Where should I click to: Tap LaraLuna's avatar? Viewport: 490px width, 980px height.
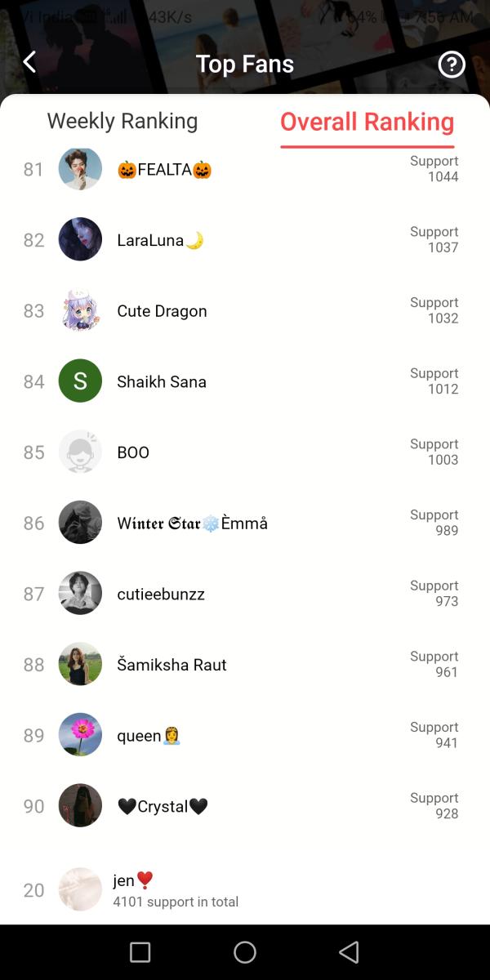click(80, 239)
